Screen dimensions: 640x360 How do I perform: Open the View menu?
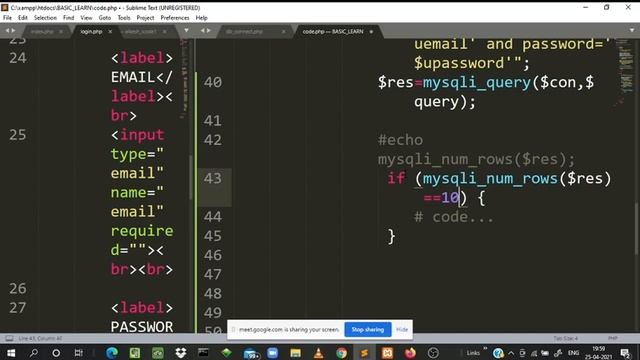click(86, 18)
